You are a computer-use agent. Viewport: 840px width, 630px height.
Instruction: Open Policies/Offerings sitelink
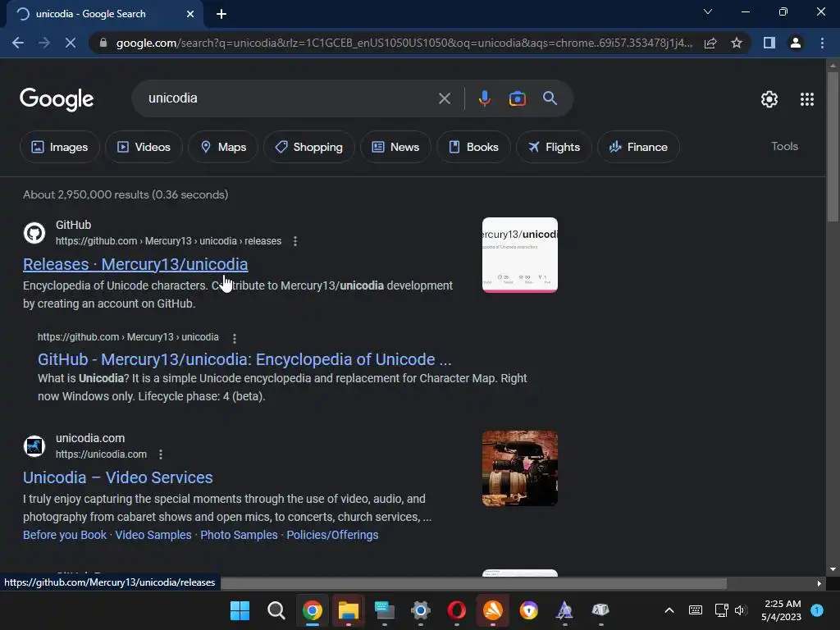[x=332, y=535]
